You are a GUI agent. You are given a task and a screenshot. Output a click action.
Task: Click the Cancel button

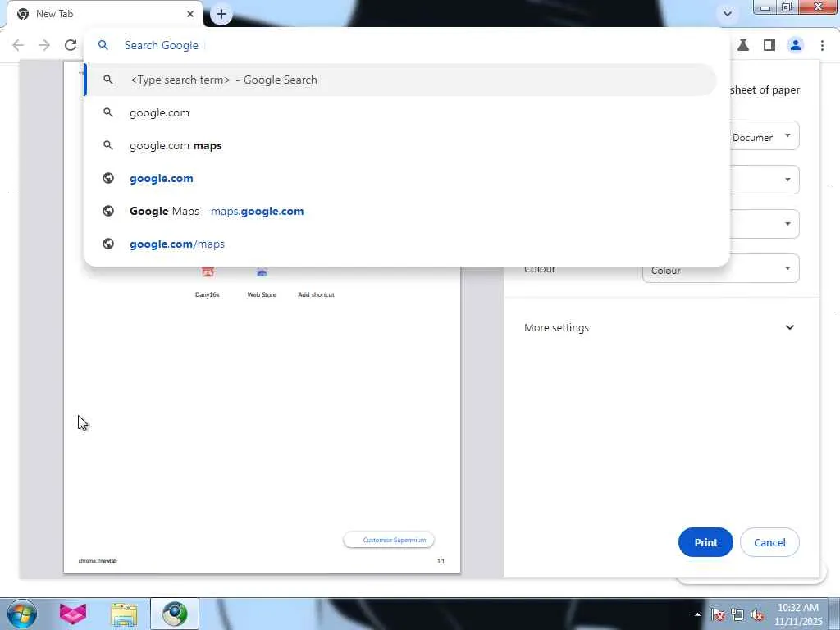tap(769, 542)
